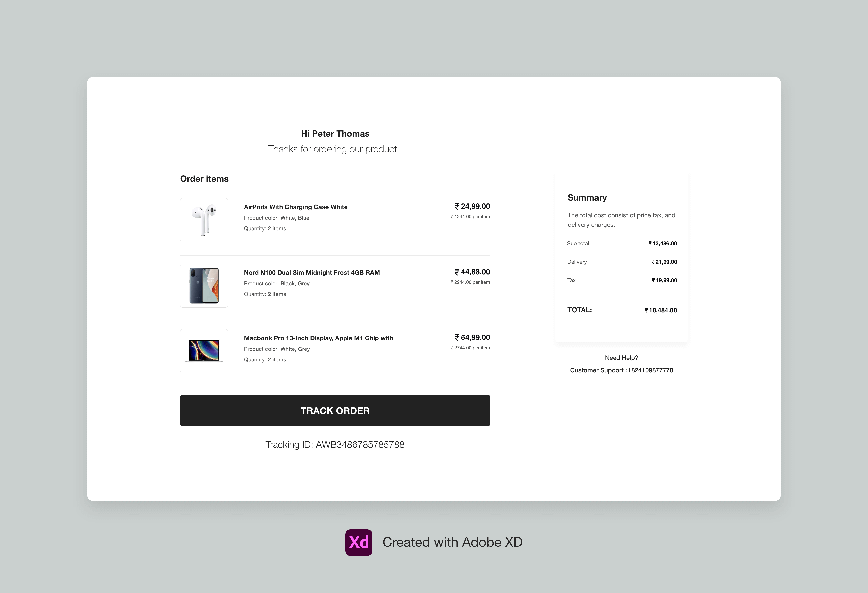
Task: Click the TRACK ORDER button
Action: coord(335,410)
